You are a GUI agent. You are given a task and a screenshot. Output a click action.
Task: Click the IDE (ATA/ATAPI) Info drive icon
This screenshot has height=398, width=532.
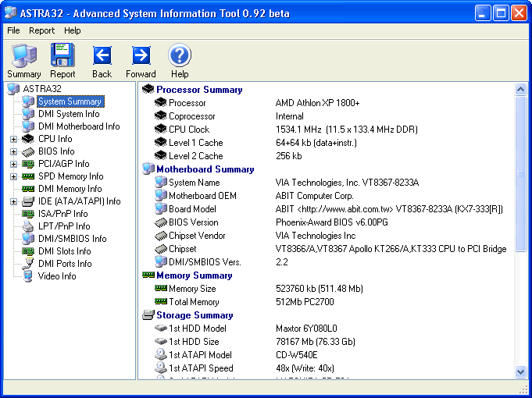[x=28, y=201]
